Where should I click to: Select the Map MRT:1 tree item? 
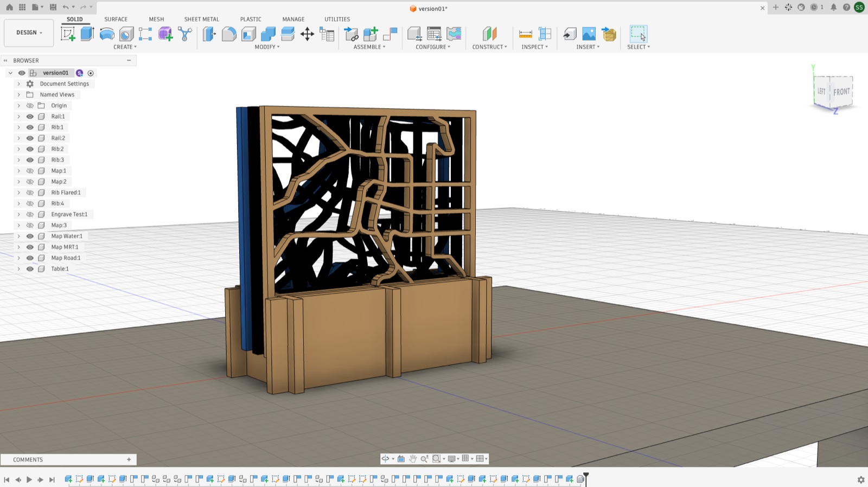tap(65, 247)
